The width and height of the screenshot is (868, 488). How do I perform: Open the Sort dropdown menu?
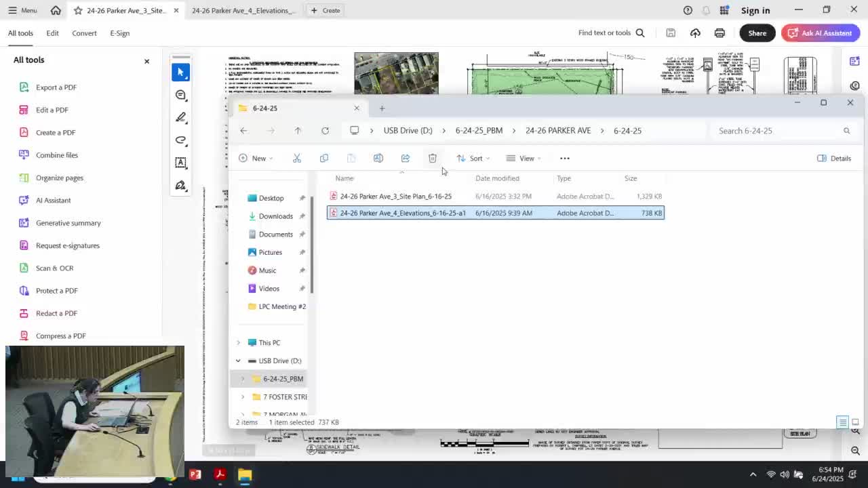(473, 159)
